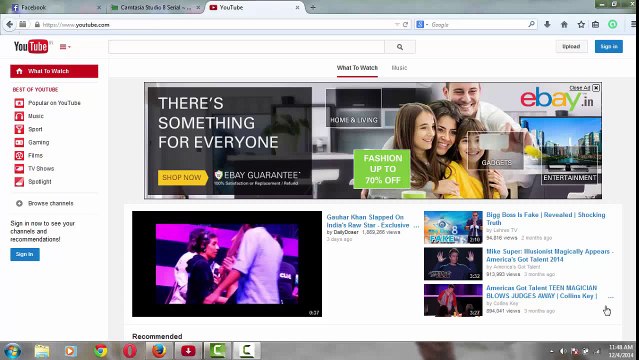The image size is (639, 360).
Task: Reload the page with refresh icon
Action: 405,24
